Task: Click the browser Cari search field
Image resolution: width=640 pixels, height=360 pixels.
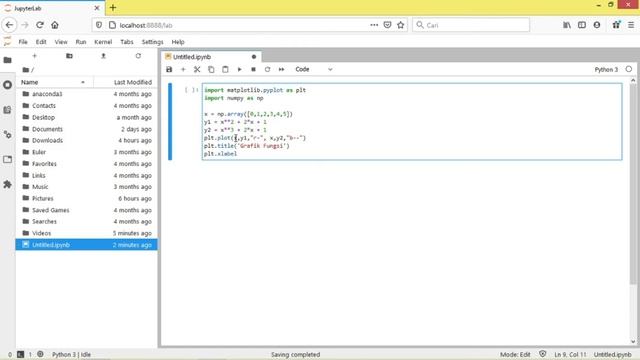Action: coord(471,25)
